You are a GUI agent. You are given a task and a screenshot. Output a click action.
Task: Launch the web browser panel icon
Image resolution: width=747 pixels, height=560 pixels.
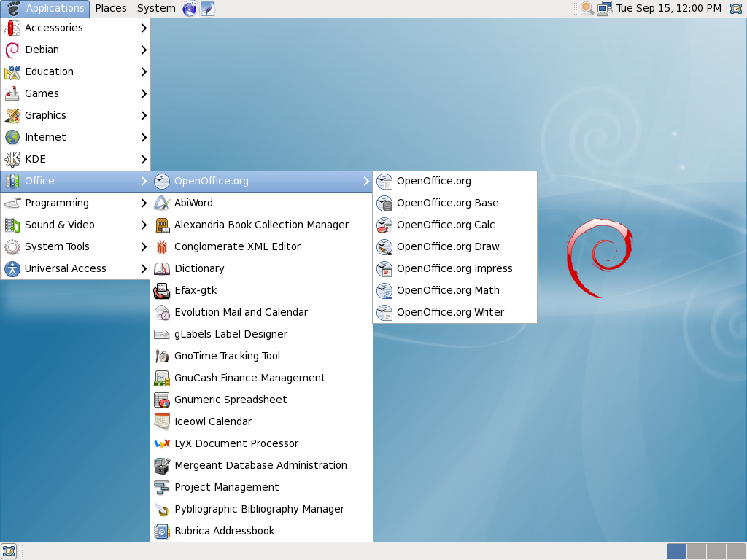click(190, 8)
